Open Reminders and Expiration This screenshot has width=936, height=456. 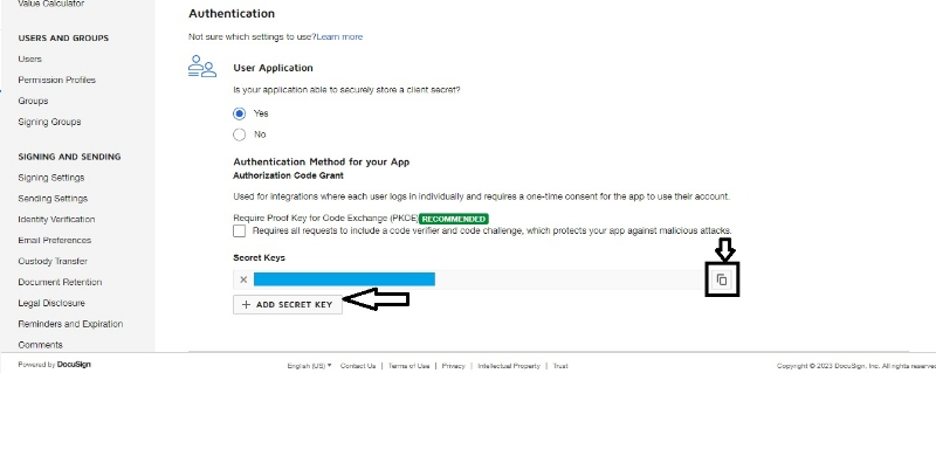click(x=70, y=323)
